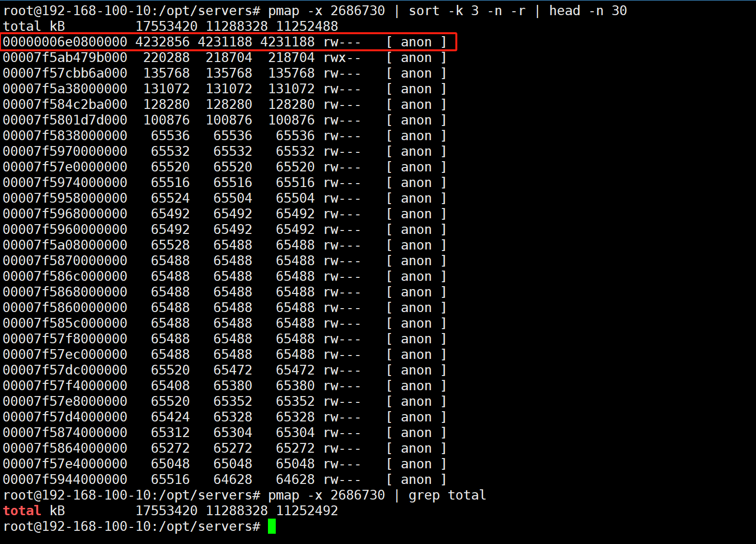Click the total kB header line
This screenshot has height=544, width=756.
(34, 26)
